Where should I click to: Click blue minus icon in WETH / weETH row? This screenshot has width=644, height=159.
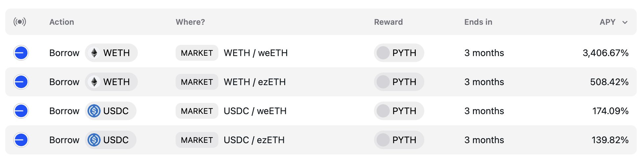click(x=21, y=53)
